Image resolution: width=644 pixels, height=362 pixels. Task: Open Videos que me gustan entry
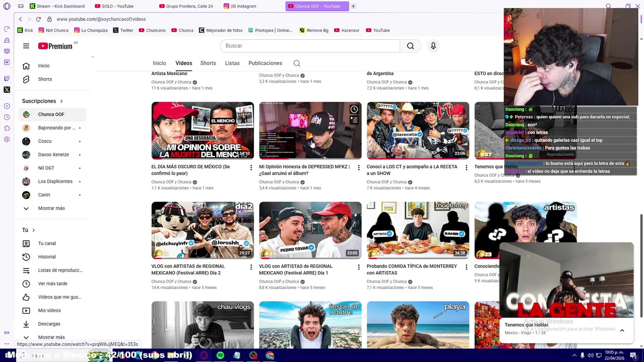(x=52, y=297)
